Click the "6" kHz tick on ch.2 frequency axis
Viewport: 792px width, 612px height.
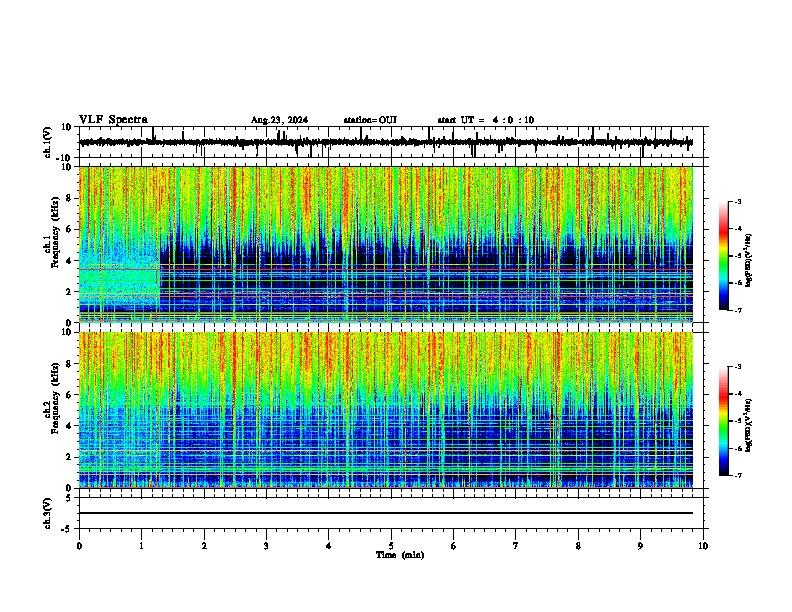point(70,395)
